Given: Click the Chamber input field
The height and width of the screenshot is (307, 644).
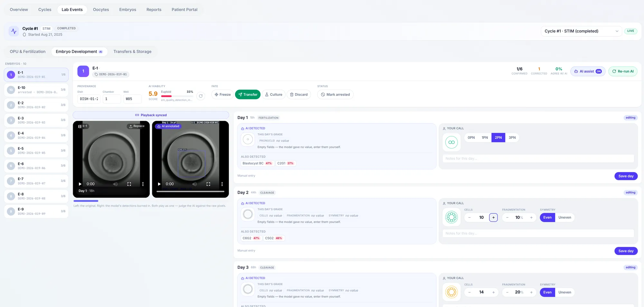Looking at the screenshot, I should pos(112,99).
